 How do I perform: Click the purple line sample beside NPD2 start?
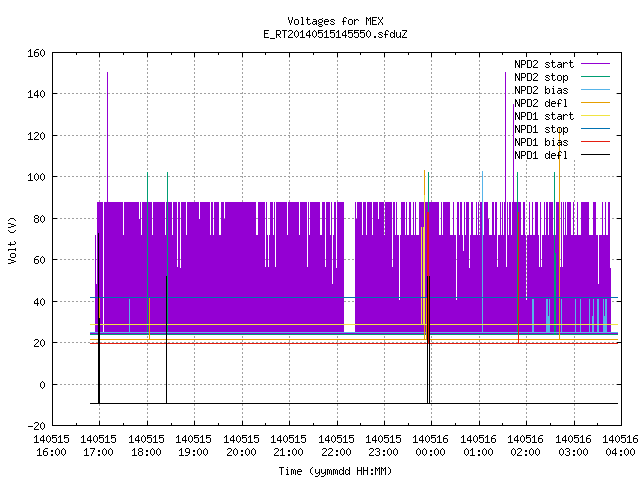(x=595, y=64)
